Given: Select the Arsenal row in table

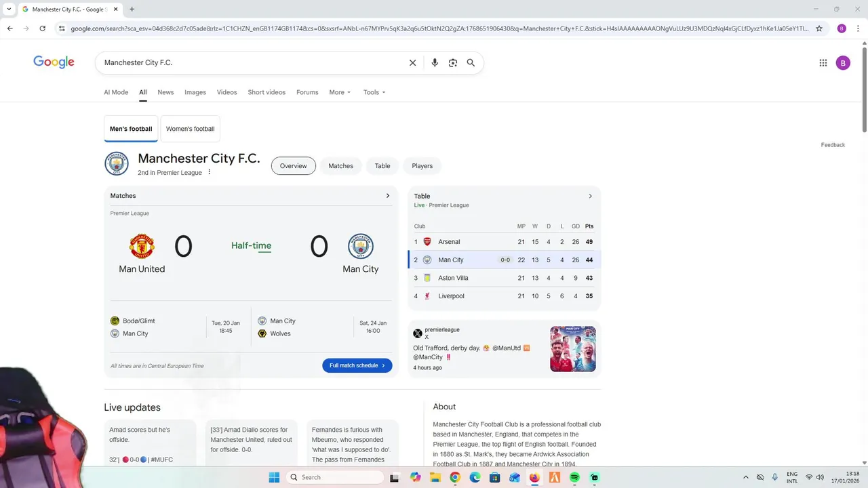Looking at the screenshot, I should click(505, 242).
